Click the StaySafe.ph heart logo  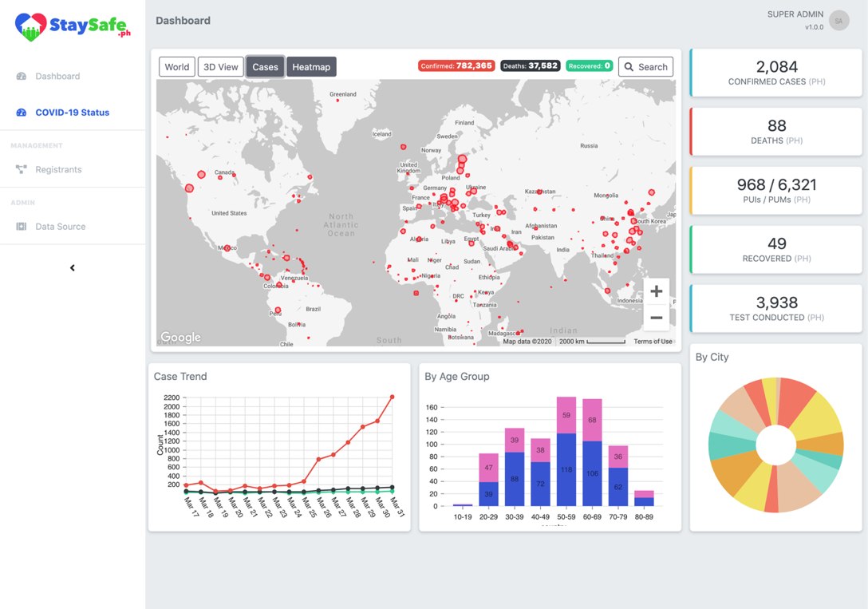30,27
